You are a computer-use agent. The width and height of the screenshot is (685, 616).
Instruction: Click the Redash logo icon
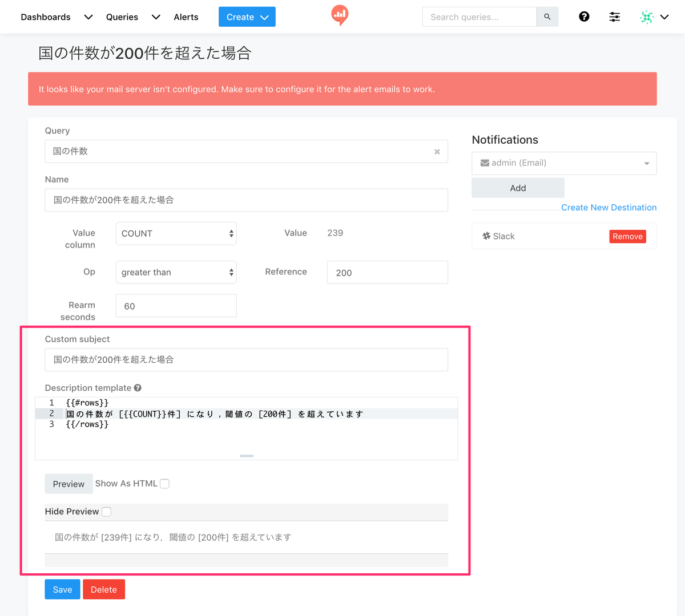tap(340, 15)
